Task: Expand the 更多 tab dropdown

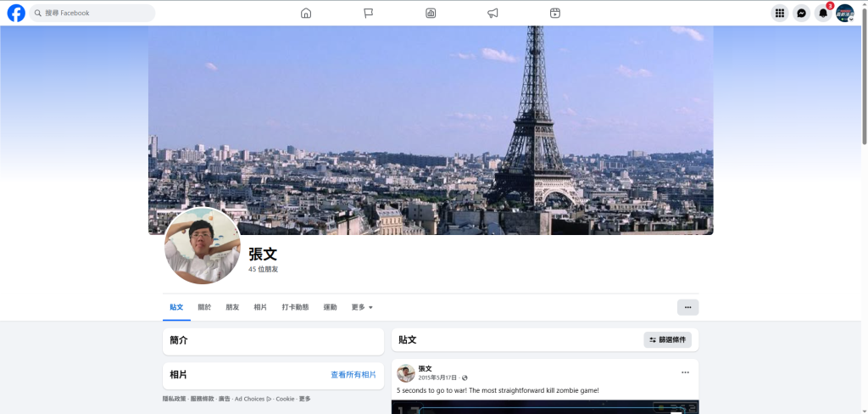Action: (362, 307)
